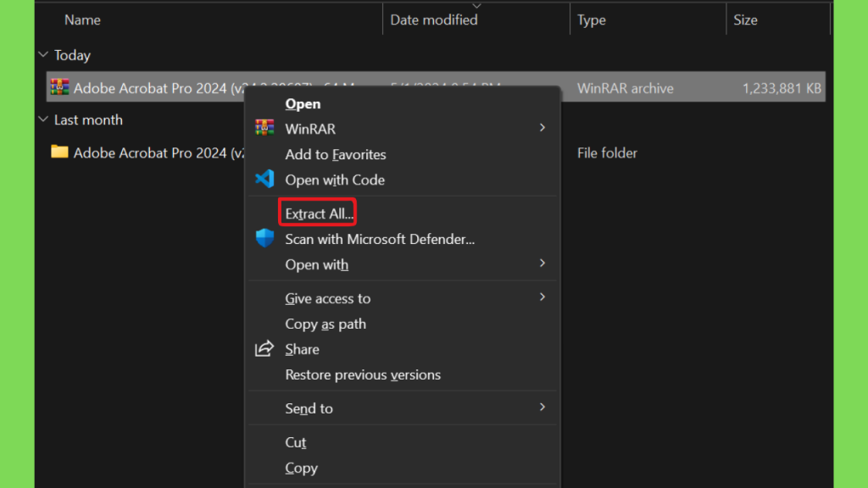
Task: Sort by the Size column header
Action: click(745, 20)
